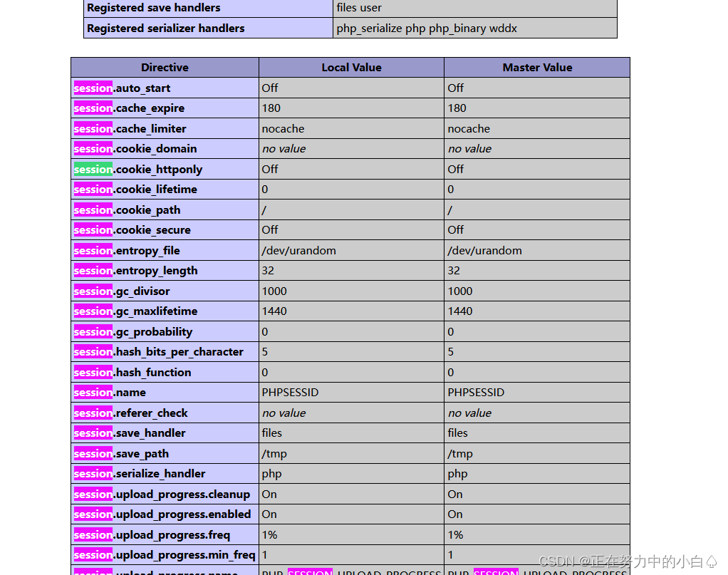The image size is (728, 575).
Task: Select the session.upload_progress.cleanup directive
Action: (x=165, y=494)
